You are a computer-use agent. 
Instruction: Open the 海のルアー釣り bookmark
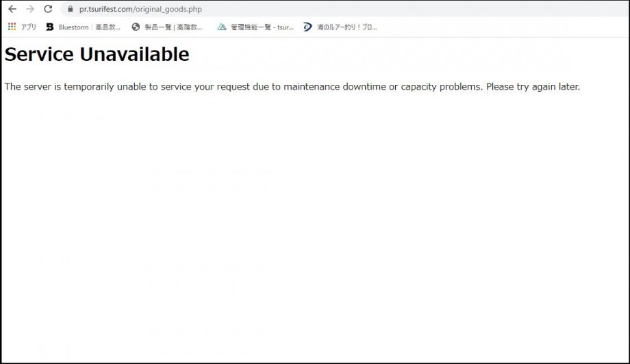click(340, 27)
